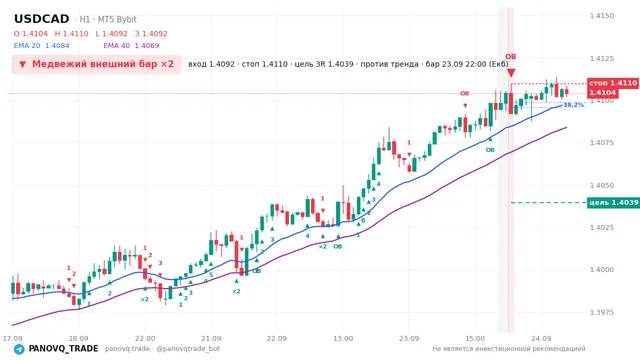Click the 1.4050 price axis label
The width and height of the screenshot is (640, 360).
click(x=602, y=185)
